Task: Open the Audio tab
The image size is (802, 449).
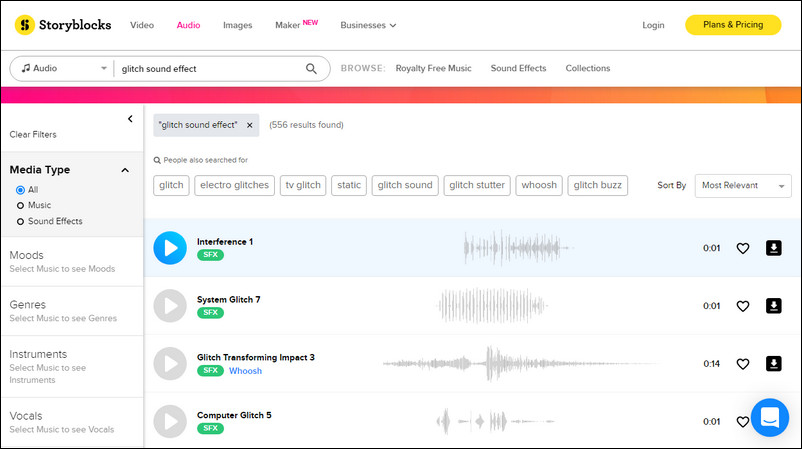Action: [x=188, y=25]
